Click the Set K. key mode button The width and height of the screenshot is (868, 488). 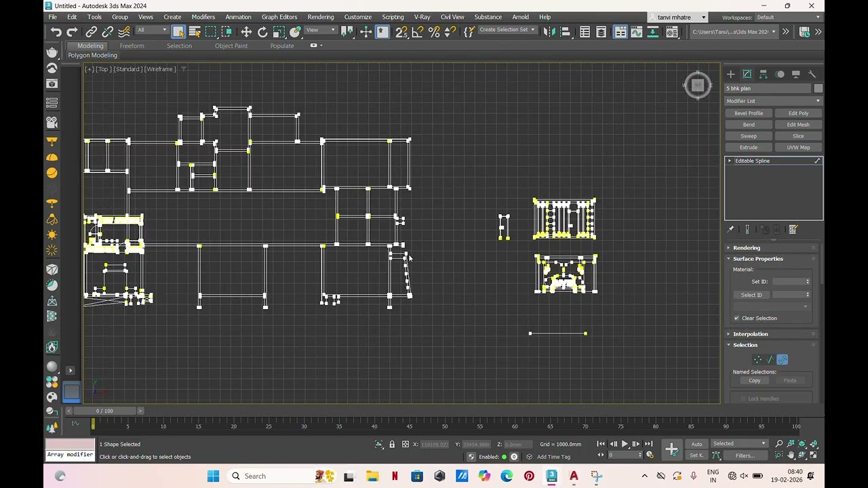pyautogui.click(x=696, y=455)
